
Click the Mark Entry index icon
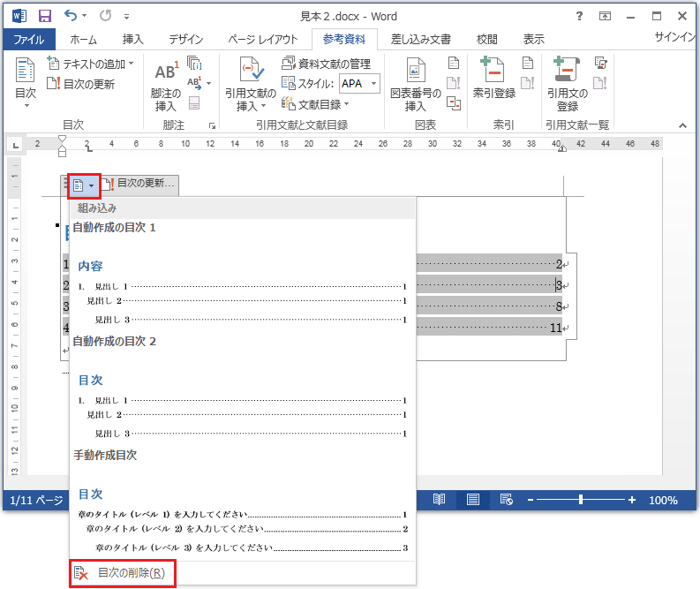493,72
